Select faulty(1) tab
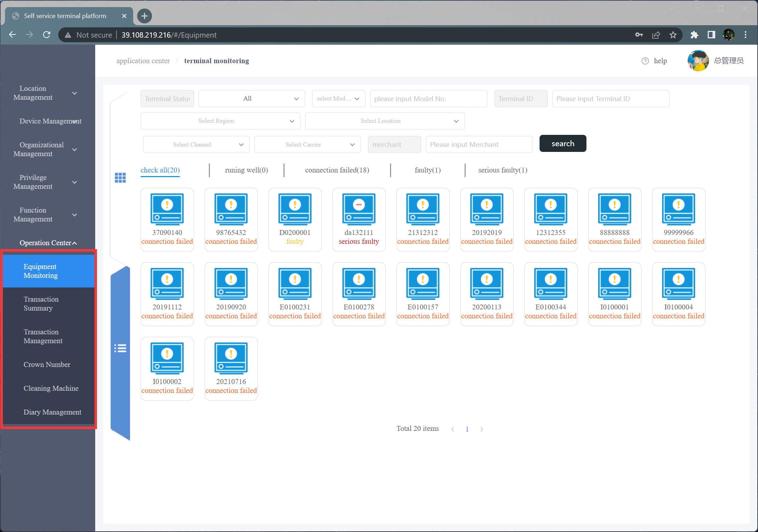This screenshot has width=758, height=532. pyautogui.click(x=428, y=170)
